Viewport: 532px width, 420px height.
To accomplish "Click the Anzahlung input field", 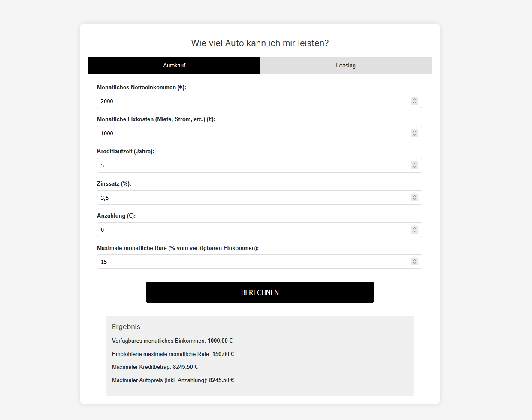I will tap(253, 230).
